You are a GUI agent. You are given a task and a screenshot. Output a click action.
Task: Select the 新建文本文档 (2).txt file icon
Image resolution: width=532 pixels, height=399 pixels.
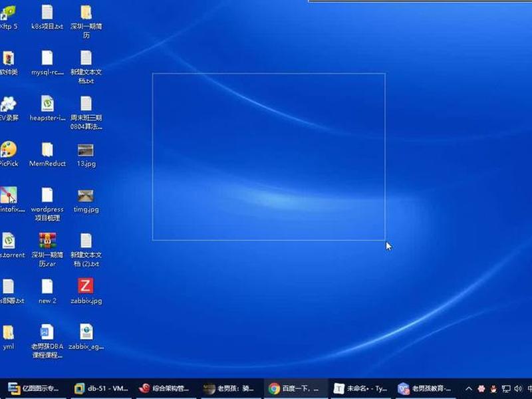coord(86,241)
